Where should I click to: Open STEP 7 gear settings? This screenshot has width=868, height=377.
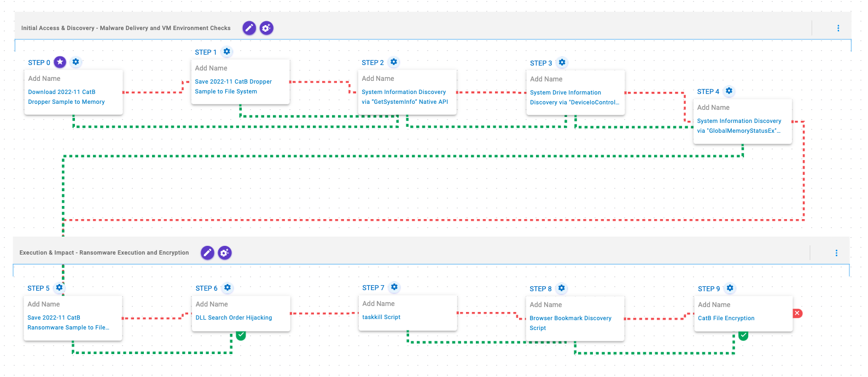(394, 287)
